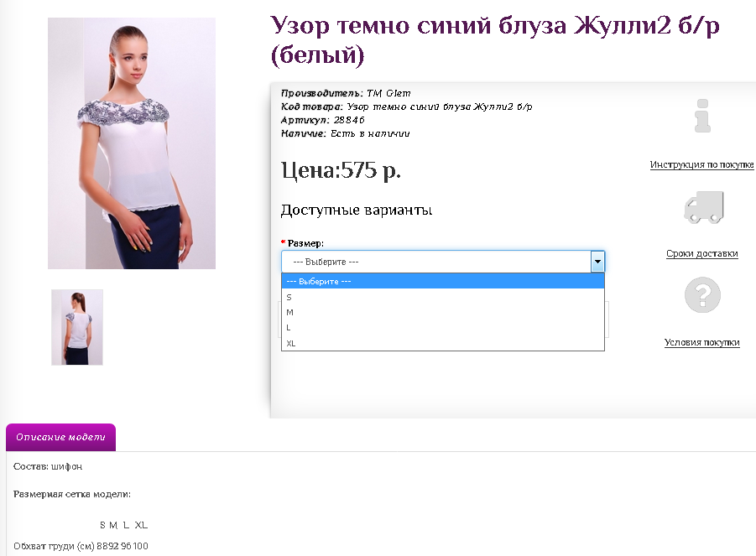Viewport: 756px width, 556px height.
Task: Click the Код товара line
Action: (406, 107)
